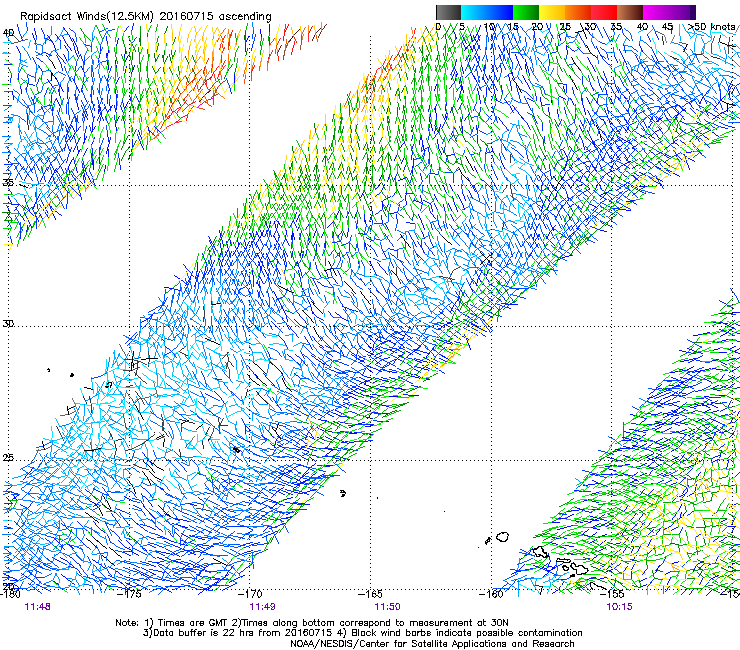Click the longitude label -160
Viewport: 740px width, 650px height.
[491, 594]
